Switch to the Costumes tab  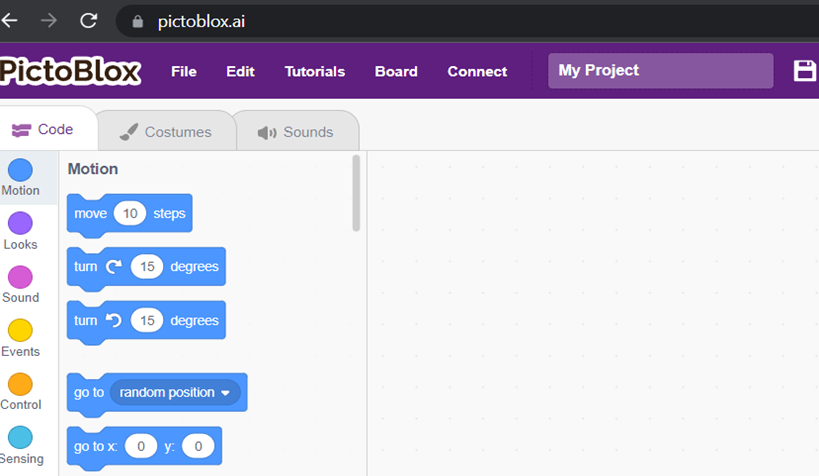(x=166, y=132)
